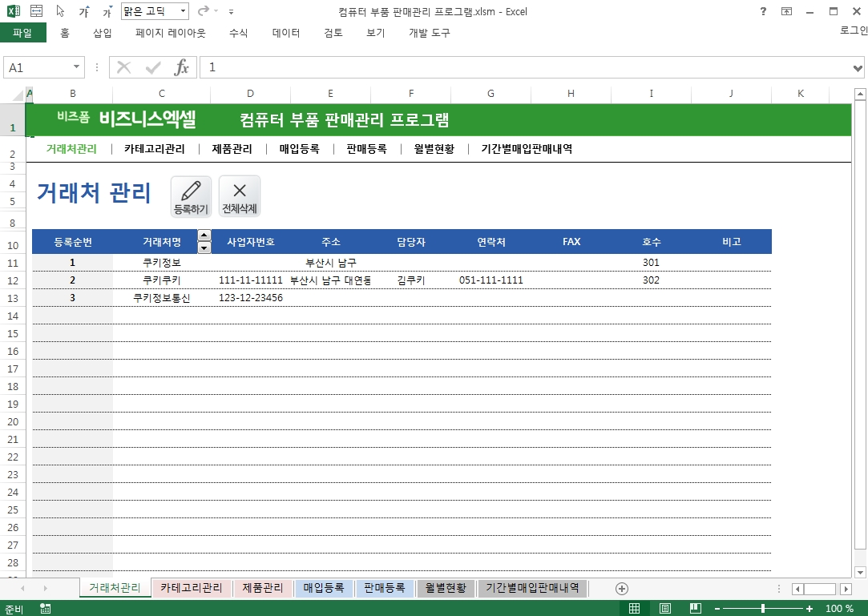Open 제품관리 link in navigation bar
868x616 pixels.
coord(232,149)
